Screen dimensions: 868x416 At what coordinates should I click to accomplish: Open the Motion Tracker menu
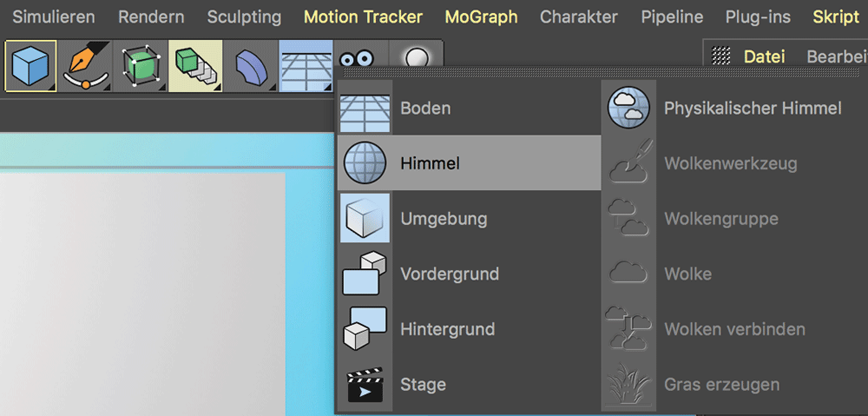(363, 17)
